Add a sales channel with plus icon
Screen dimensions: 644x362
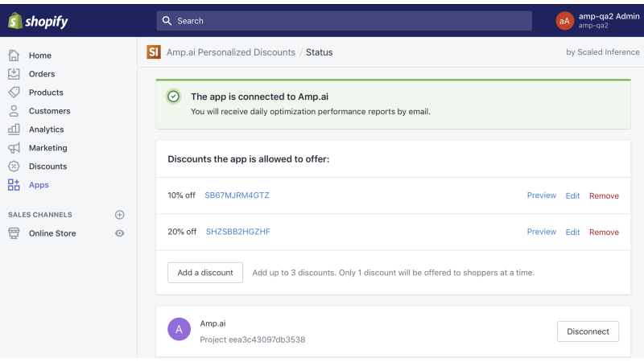coord(119,215)
